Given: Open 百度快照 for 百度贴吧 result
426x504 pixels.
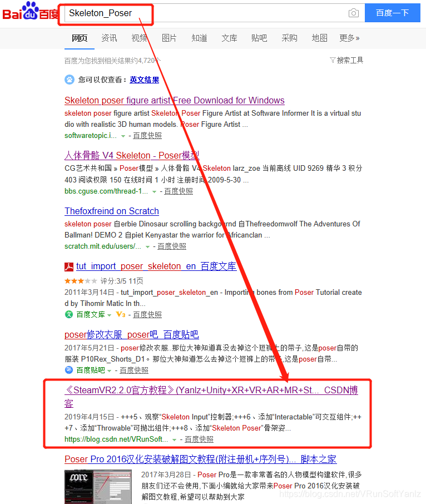Looking at the screenshot, I should pyautogui.click(x=134, y=370).
